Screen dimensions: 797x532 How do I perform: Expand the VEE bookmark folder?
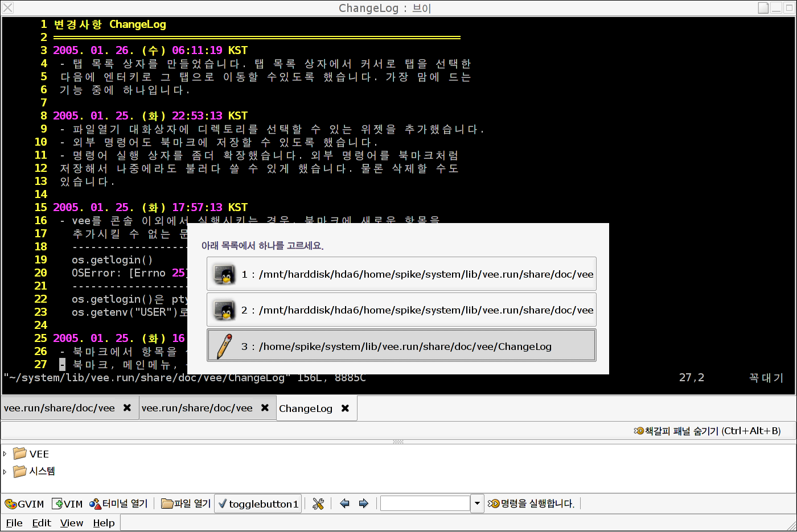click(5, 454)
